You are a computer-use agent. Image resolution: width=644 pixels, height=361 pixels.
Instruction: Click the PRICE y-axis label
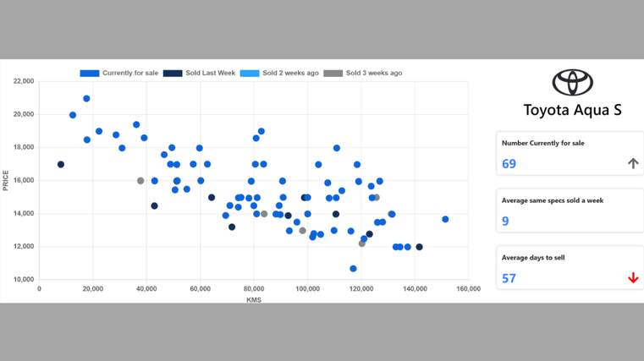[x=6, y=180]
